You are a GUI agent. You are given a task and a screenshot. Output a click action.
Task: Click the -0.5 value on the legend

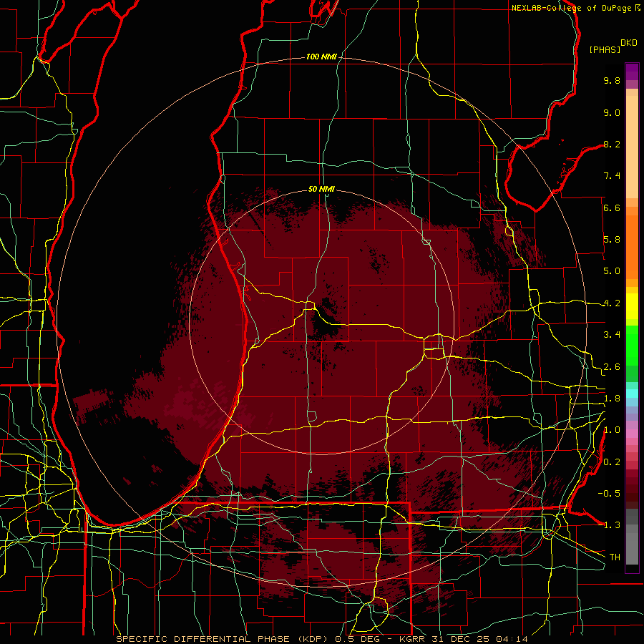609,494
